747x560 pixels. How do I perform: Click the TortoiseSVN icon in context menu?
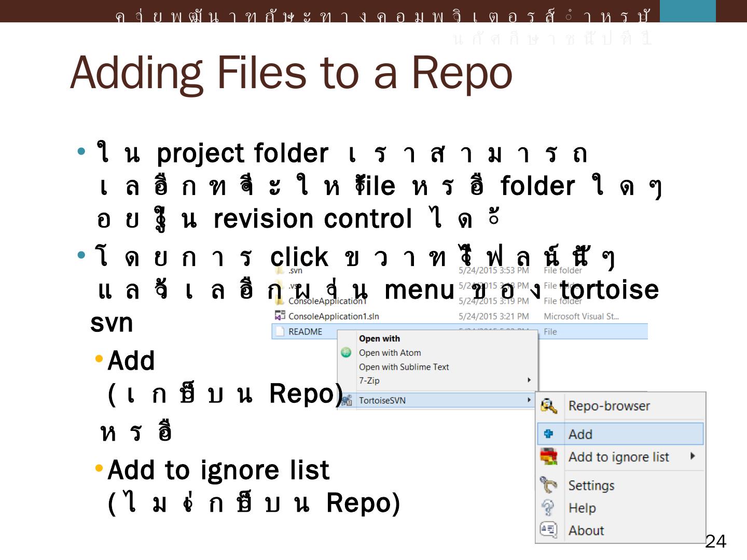[x=347, y=400]
